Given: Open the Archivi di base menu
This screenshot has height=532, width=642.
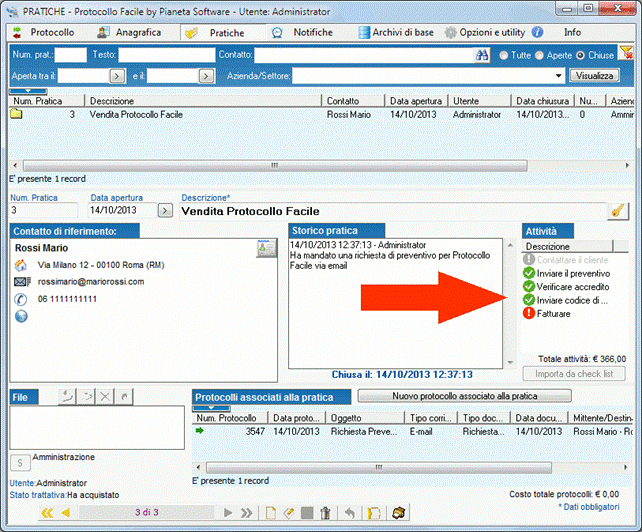Looking at the screenshot, I should [x=396, y=32].
